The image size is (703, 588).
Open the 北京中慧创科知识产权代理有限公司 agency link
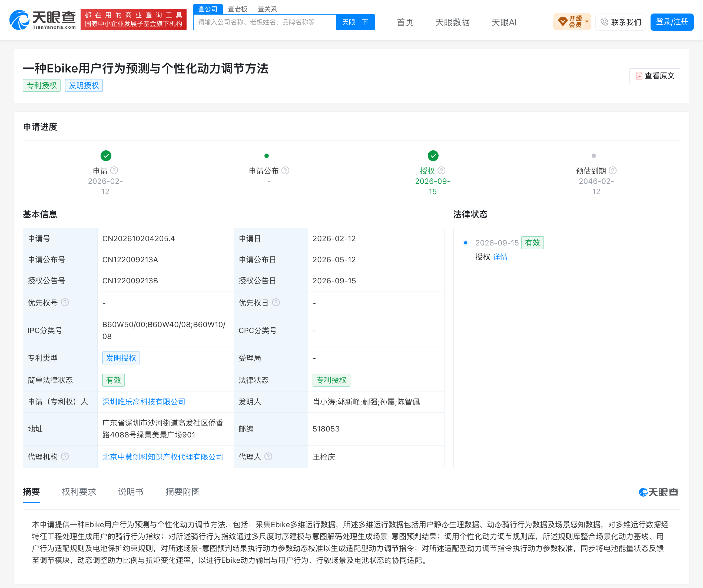(x=163, y=457)
